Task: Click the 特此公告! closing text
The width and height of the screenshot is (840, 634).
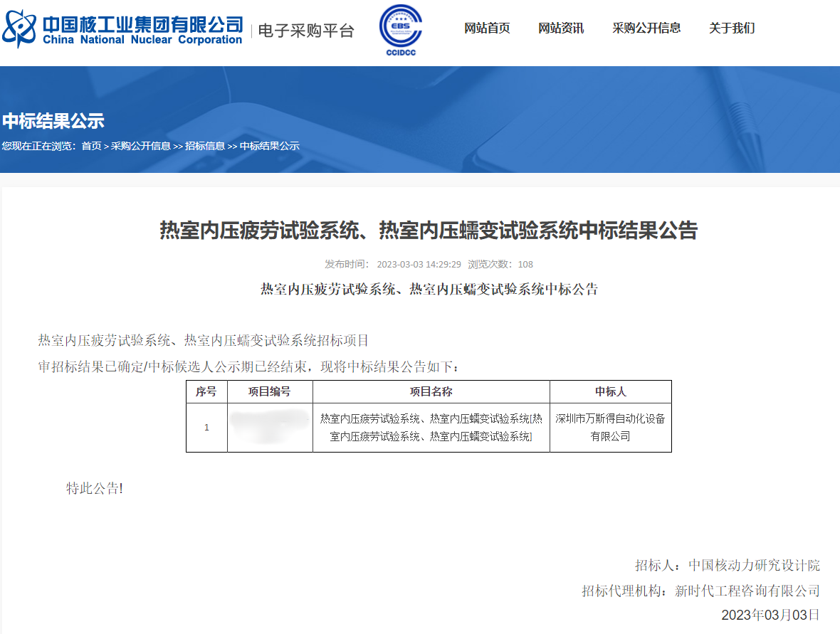Action: tap(94, 488)
